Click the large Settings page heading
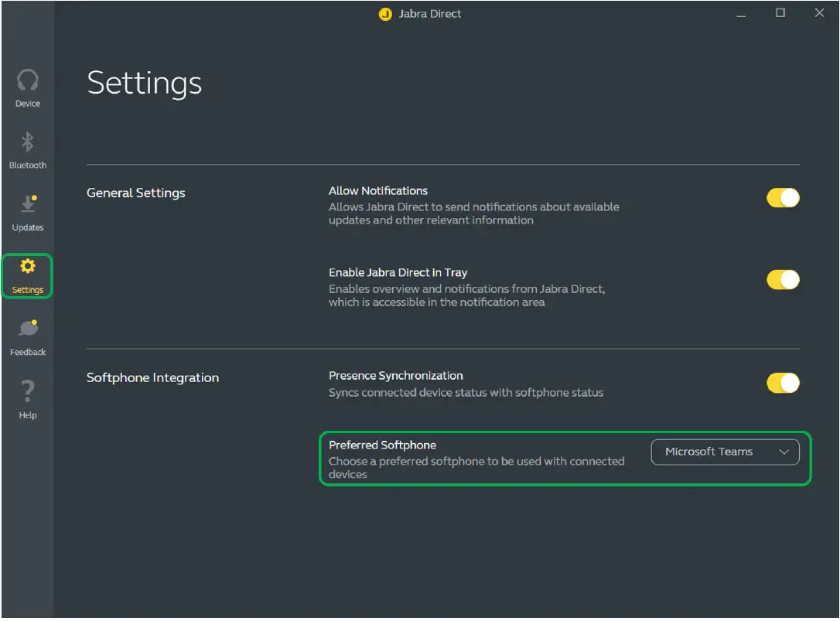 (145, 83)
